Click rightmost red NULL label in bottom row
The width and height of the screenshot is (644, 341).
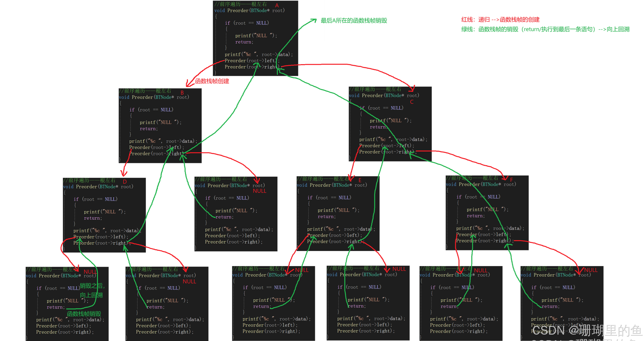coord(591,270)
